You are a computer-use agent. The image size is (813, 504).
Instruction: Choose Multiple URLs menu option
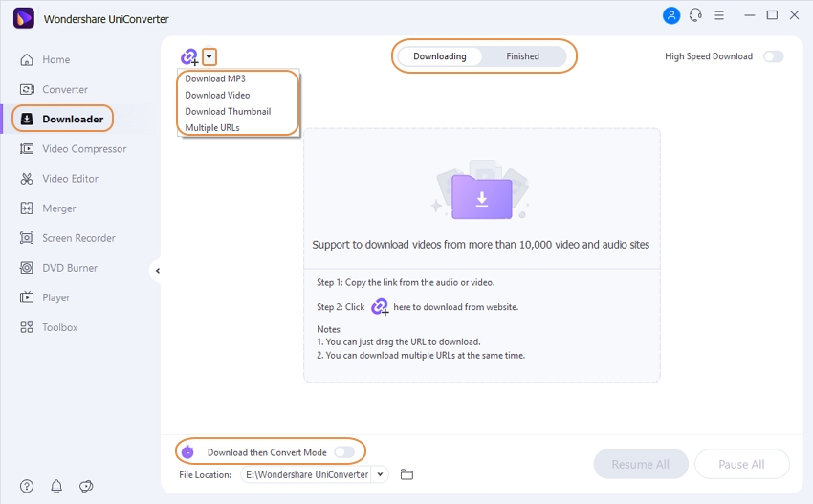212,128
